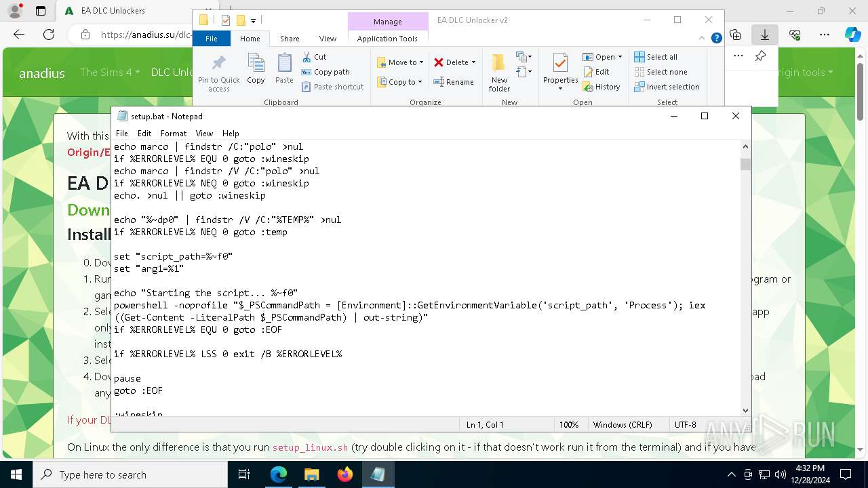Click the Windows Start button
The width and height of the screenshot is (868, 488).
[x=16, y=474]
